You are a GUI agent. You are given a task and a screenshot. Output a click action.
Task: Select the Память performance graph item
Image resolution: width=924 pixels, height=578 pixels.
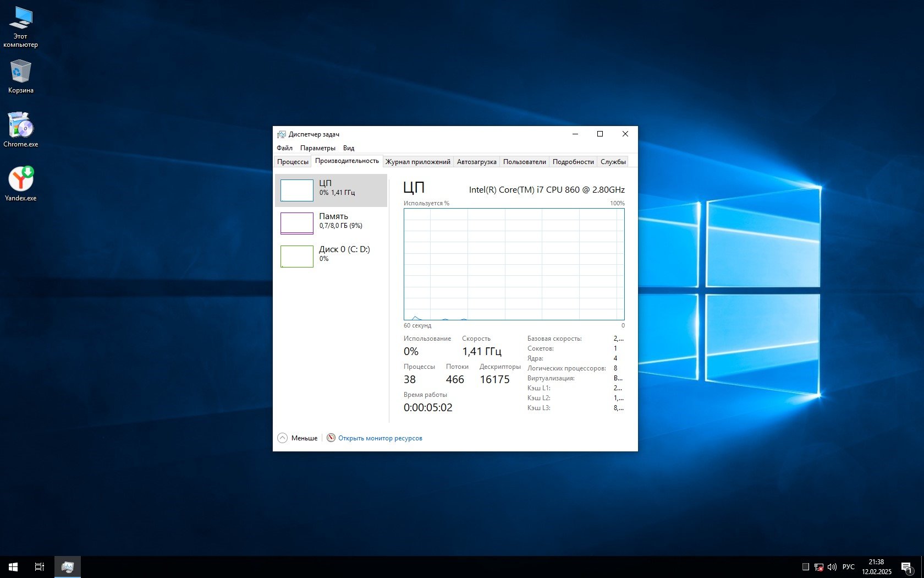tap(331, 223)
